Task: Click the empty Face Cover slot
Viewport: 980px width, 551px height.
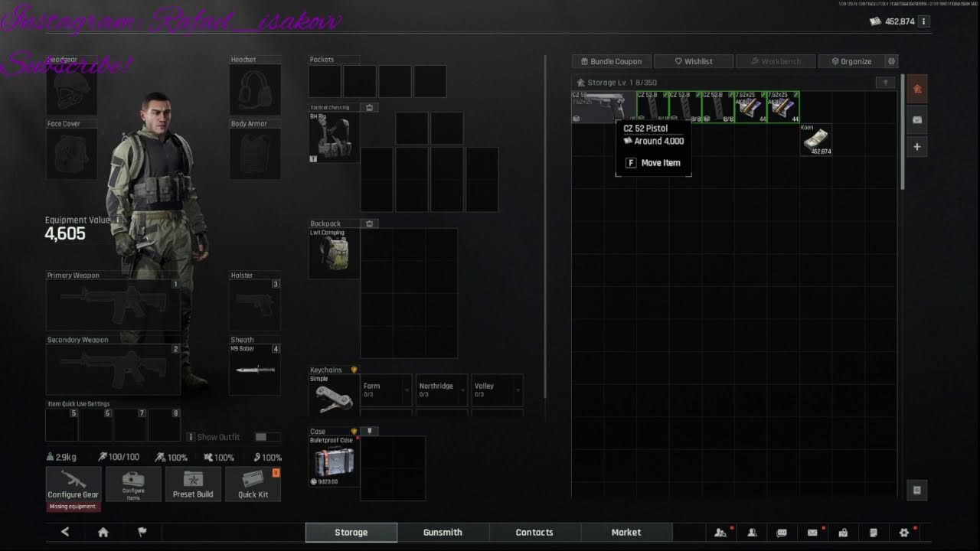Action: 71,154
